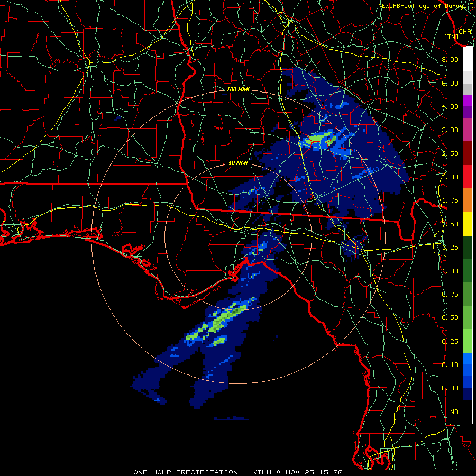Viewport: 476px width, 476px height.
Task: Click the 3.00 legend value
Action: [450, 130]
